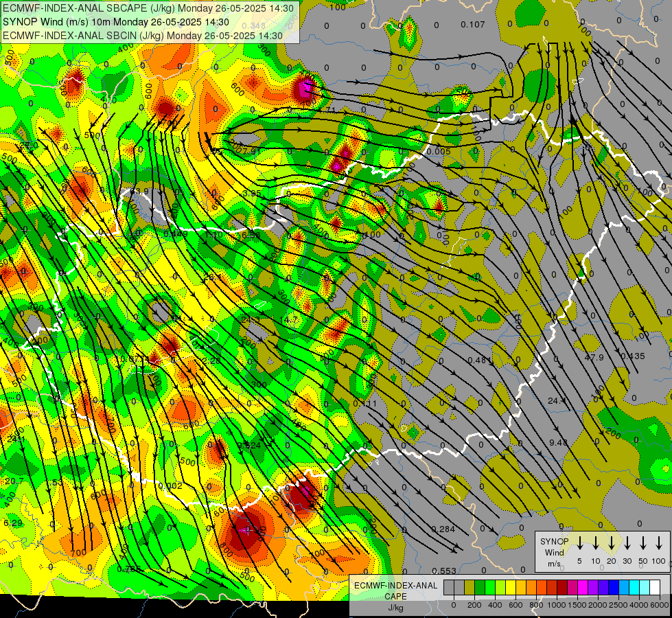Click the '0.002' value on the map
This screenshot has width=672, height=618.
(170, 486)
